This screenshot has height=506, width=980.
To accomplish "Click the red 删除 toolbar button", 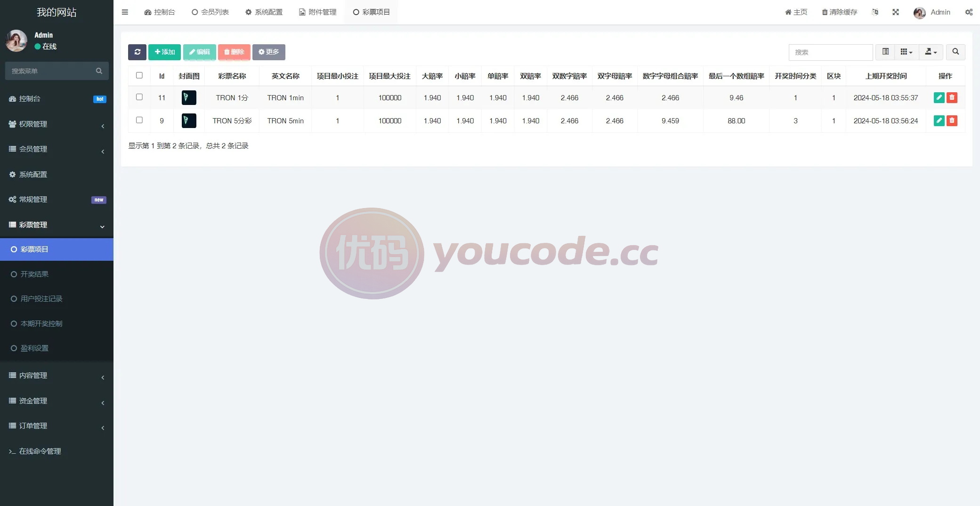I will tap(234, 52).
